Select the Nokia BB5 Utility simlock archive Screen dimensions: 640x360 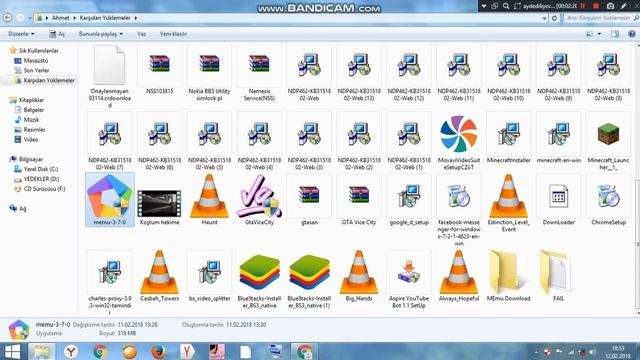[209, 73]
